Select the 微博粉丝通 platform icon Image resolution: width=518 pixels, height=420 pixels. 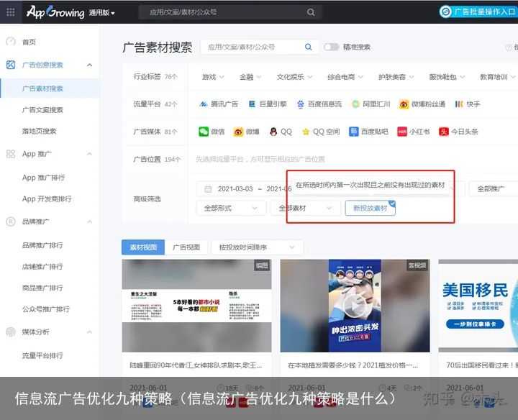coord(404,104)
